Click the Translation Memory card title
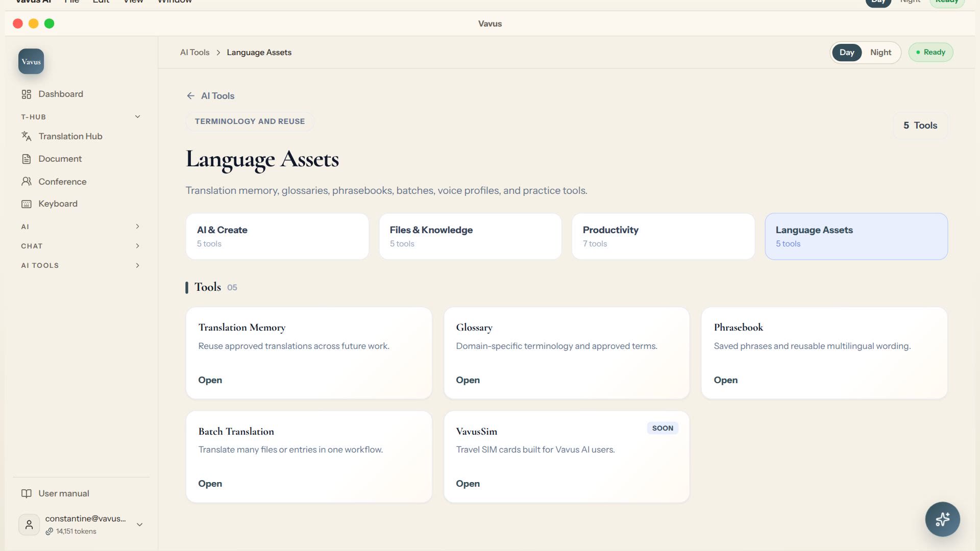 [242, 328]
